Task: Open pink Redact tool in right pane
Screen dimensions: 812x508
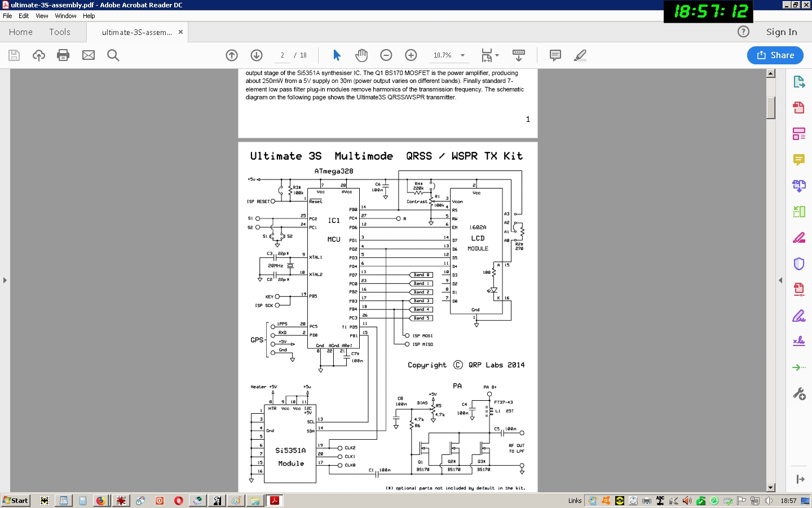Action: click(x=799, y=238)
